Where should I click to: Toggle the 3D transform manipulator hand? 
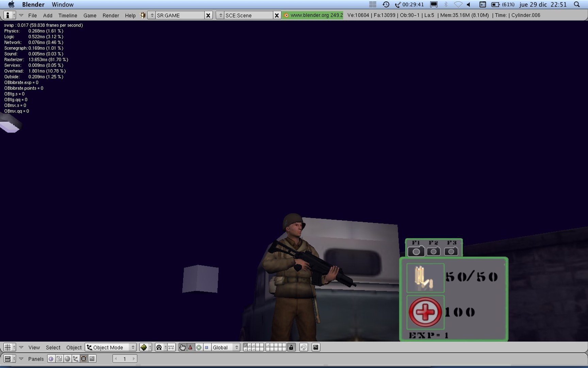point(183,347)
